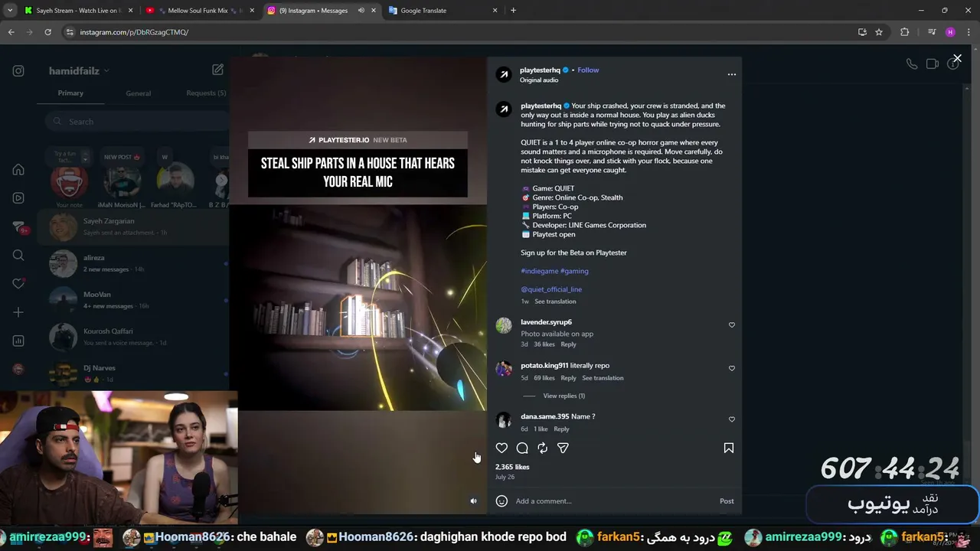Image resolution: width=980 pixels, height=551 pixels.
Task: Open the Chrome profile avatar H
Action: click(950, 32)
